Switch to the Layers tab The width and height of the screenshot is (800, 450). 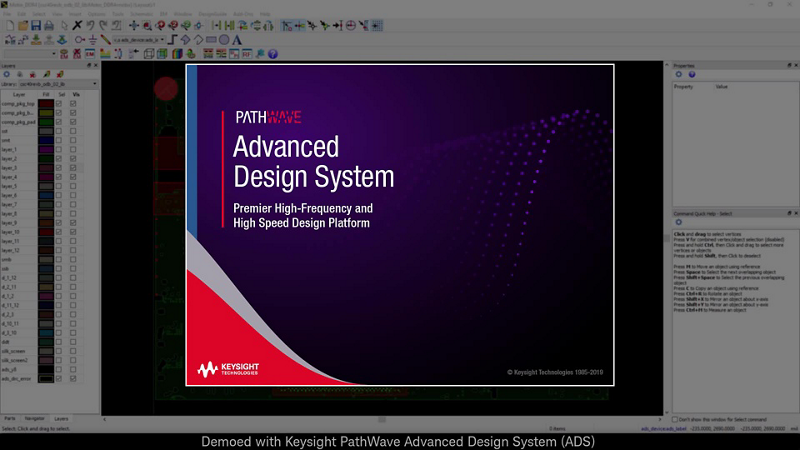(x=61, y=418)
